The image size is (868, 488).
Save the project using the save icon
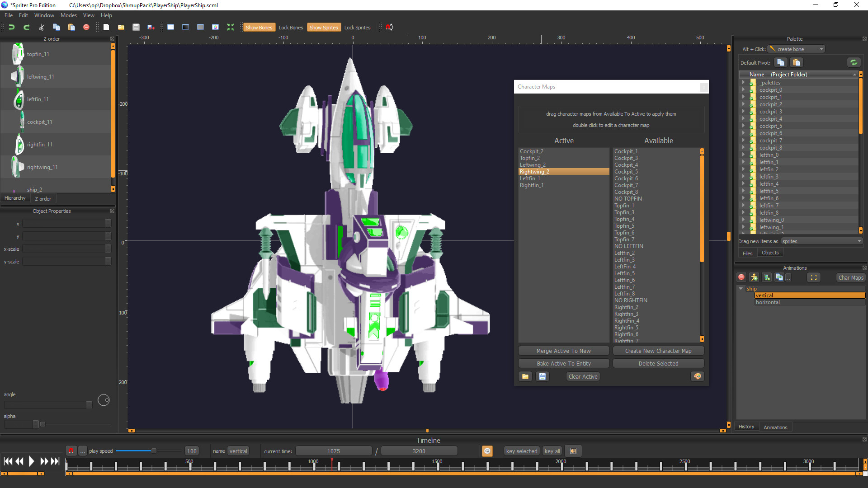pyautogui.click(x=136, y=27)
